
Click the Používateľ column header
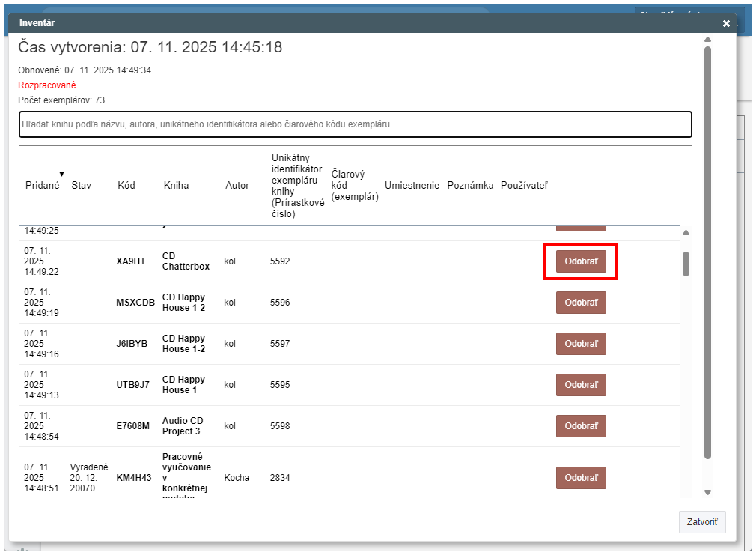click(x=524, y=186)
